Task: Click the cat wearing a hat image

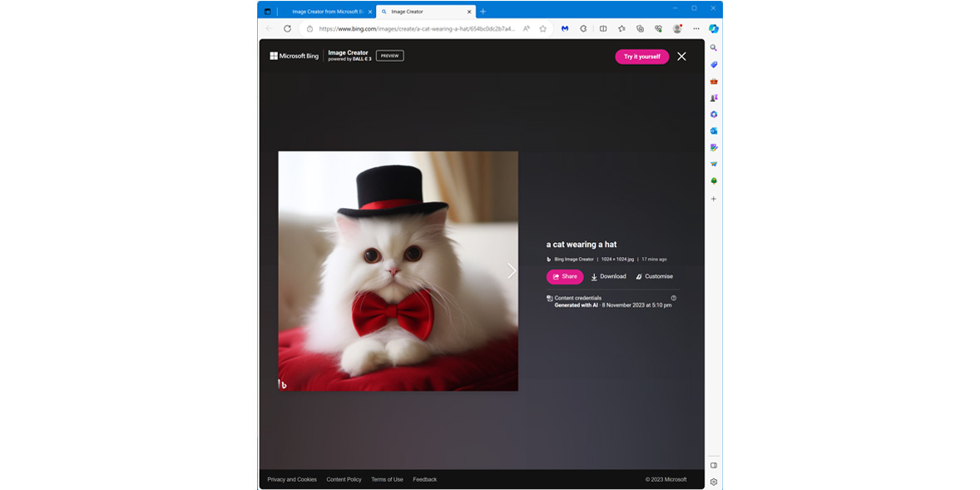Action: (398, 271)
